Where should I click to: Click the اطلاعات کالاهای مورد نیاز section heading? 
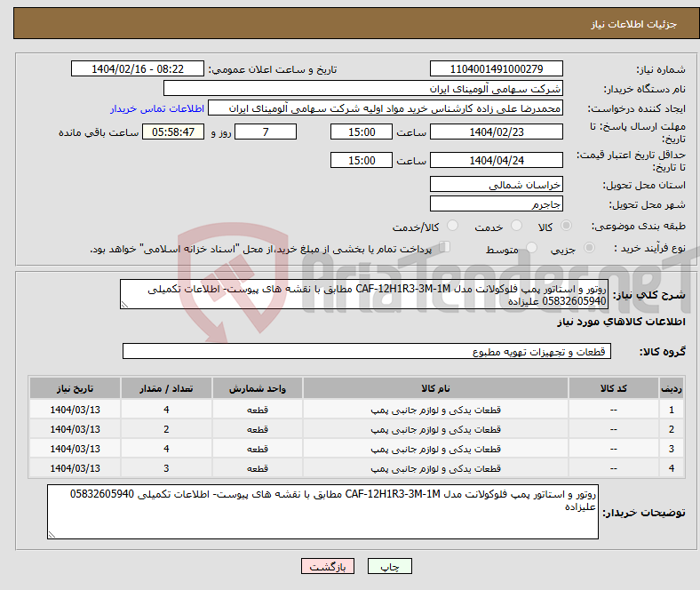coord(621,322)
